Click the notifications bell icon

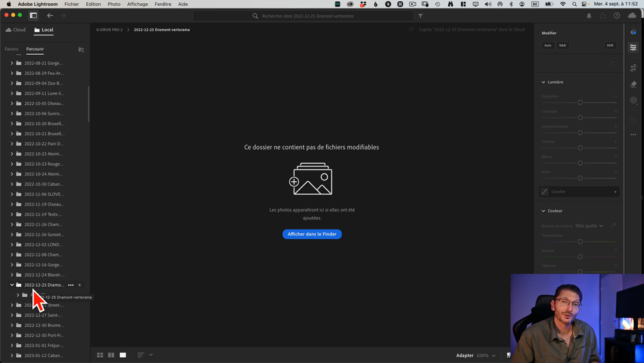[x=589, y=15]
